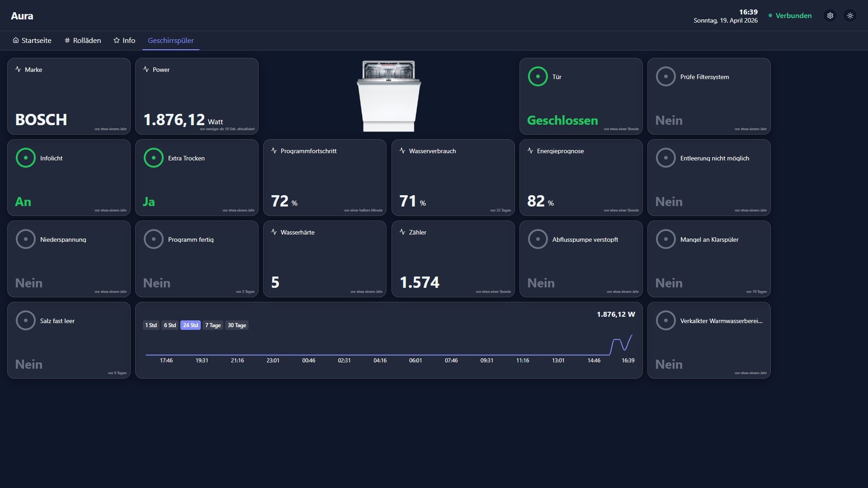The width and height of the screenshot is (868, 488).
Task: Click the Energieprognose pulse icon
Action: (x=530, y=150)
